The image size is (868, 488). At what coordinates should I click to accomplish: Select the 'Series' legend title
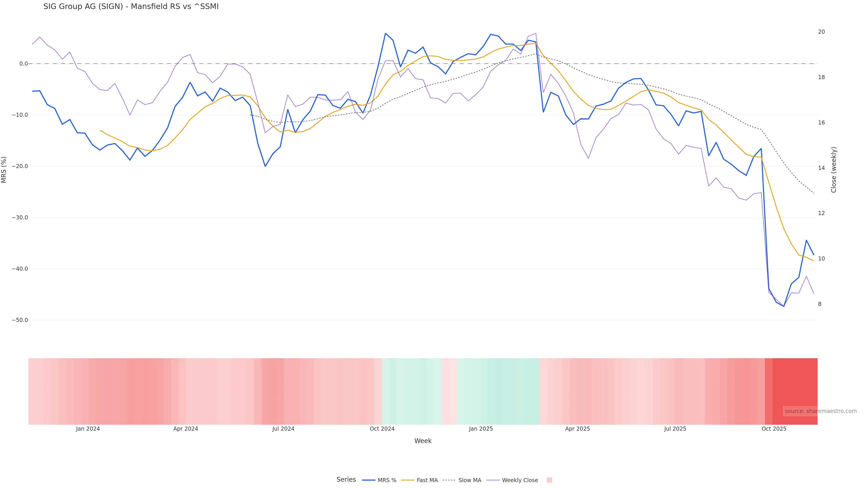pyautogui.click(x=346, y=480)
